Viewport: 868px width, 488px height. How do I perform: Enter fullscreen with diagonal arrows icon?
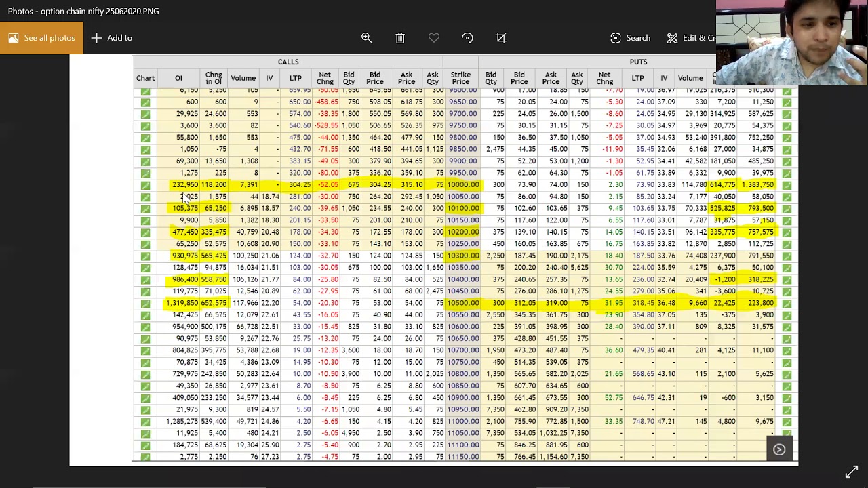click(852, 472)
